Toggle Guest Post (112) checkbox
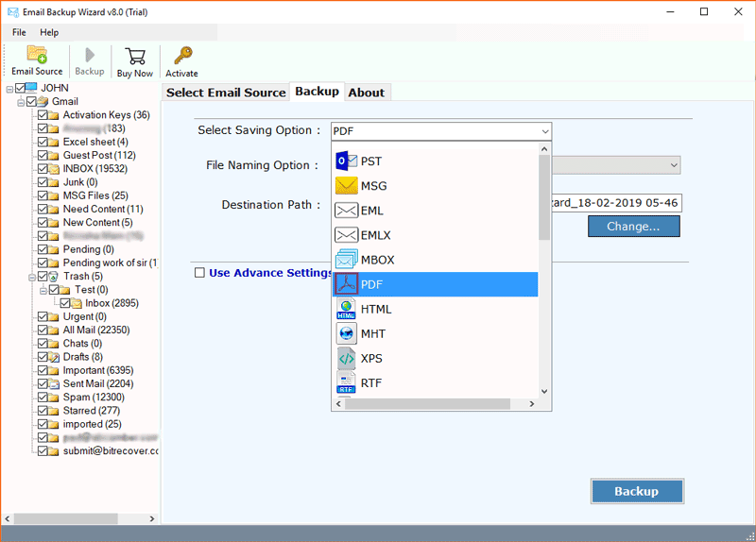 [x=43, y=155]
